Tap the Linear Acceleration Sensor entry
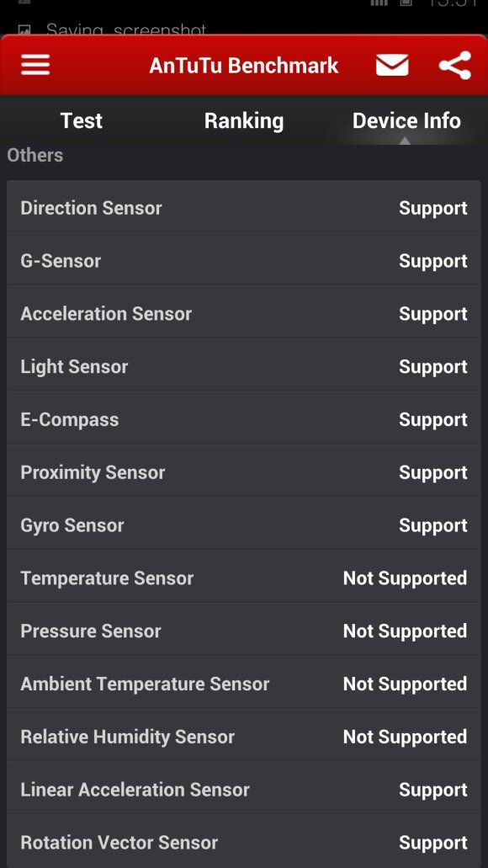488x868 pixels. pyautogui.click(x=244, y=790)
